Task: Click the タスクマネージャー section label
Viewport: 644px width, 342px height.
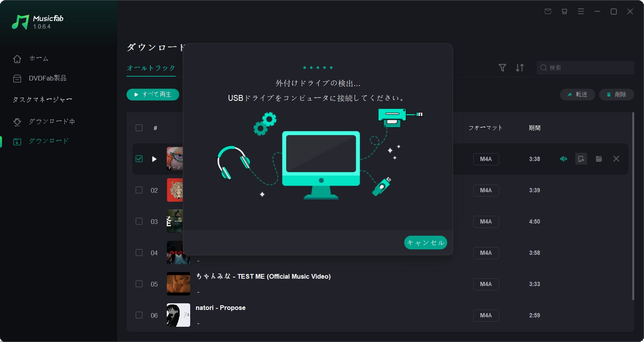Action: (42, 100)
